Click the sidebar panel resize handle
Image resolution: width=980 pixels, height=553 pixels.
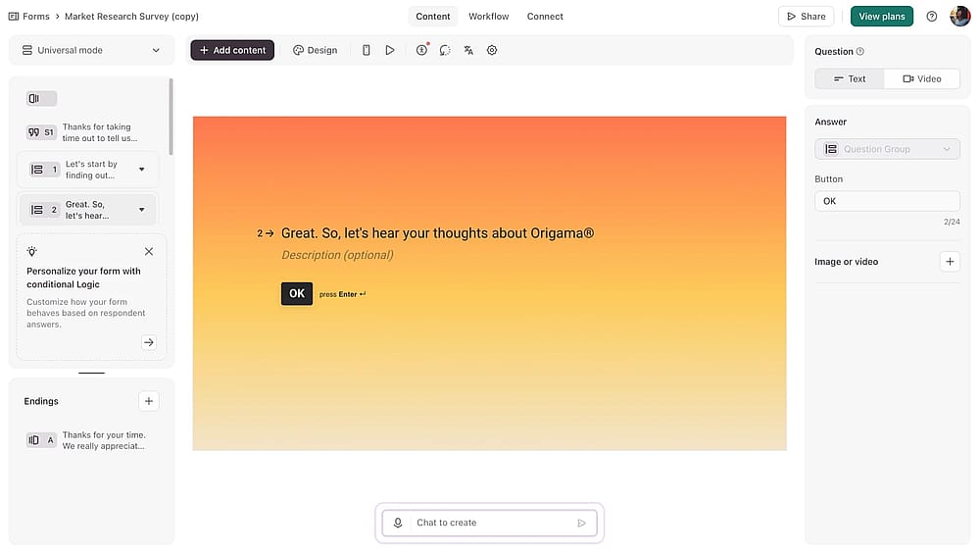click(x=91, y=373)
